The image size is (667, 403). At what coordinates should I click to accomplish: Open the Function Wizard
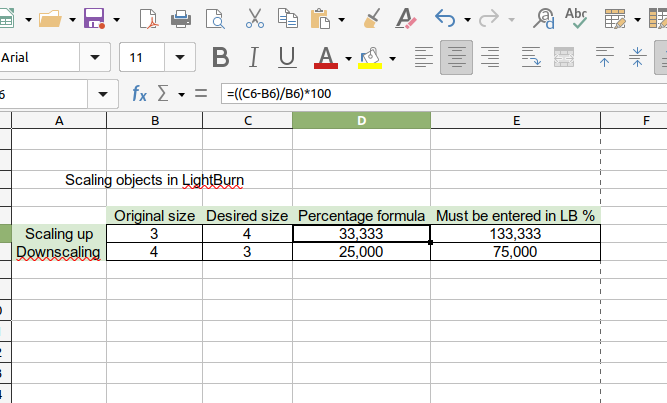(x=140, y=93)
